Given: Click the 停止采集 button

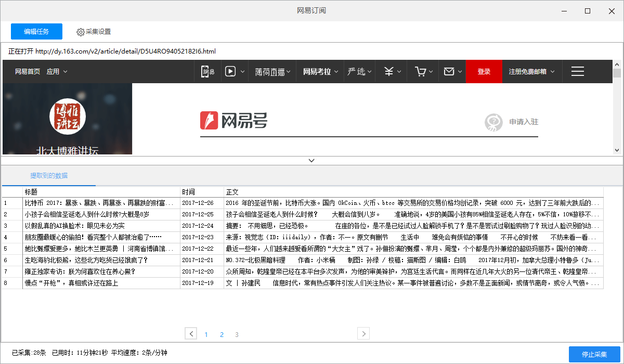Looking at the screenshot, I should (594, 354).
